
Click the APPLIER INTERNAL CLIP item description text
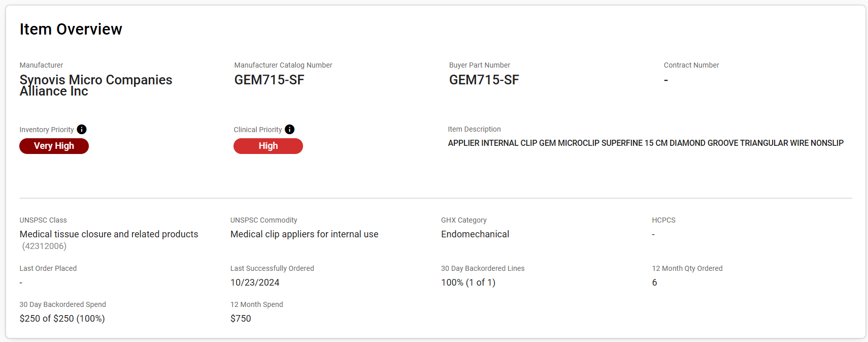[x=645, y=143]
